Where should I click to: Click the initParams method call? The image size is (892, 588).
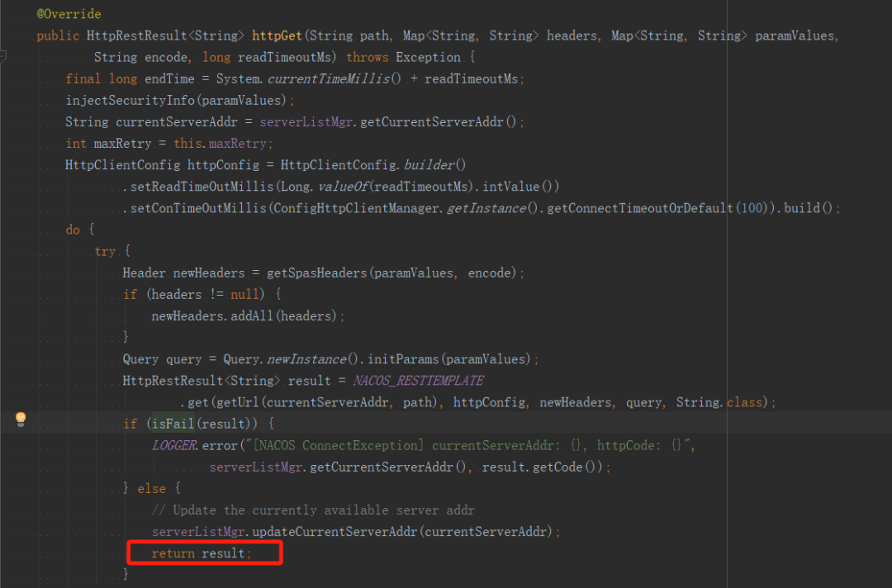(x=403, y=359)
